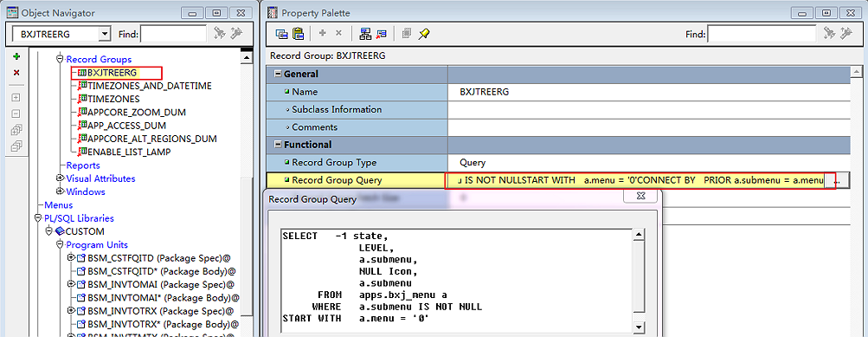868x337 pixels.
Task: Click Property Class icon in palette toolbar
Action: click(365, 34)
